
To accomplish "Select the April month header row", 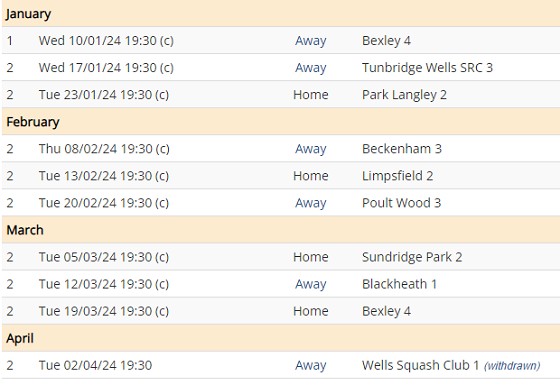I will [281, 338].
